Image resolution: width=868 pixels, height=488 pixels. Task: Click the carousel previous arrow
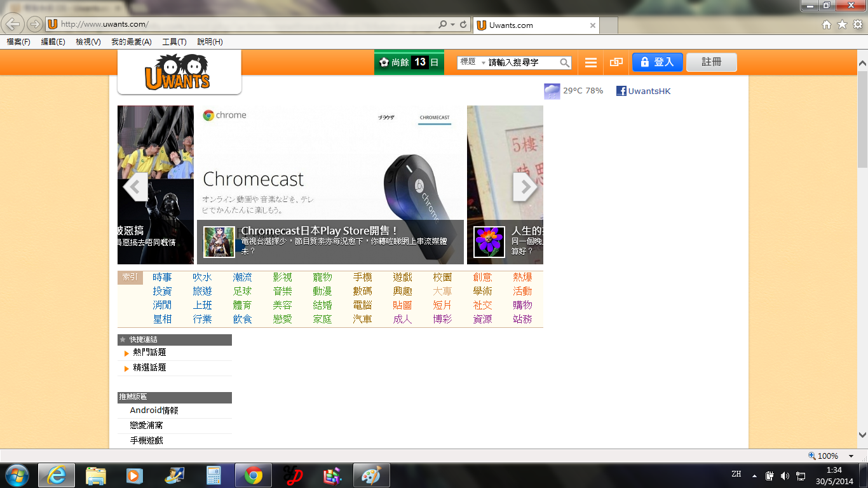point(135,187)
